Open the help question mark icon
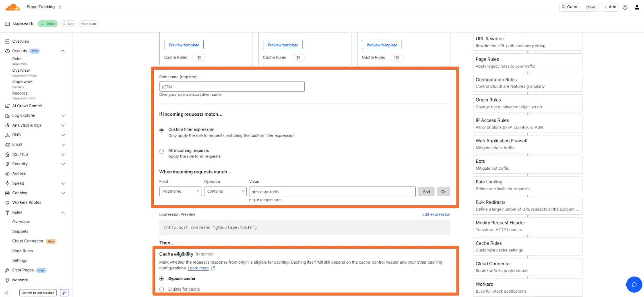Screen dimensions: 644x297 (x=625, y=7)
